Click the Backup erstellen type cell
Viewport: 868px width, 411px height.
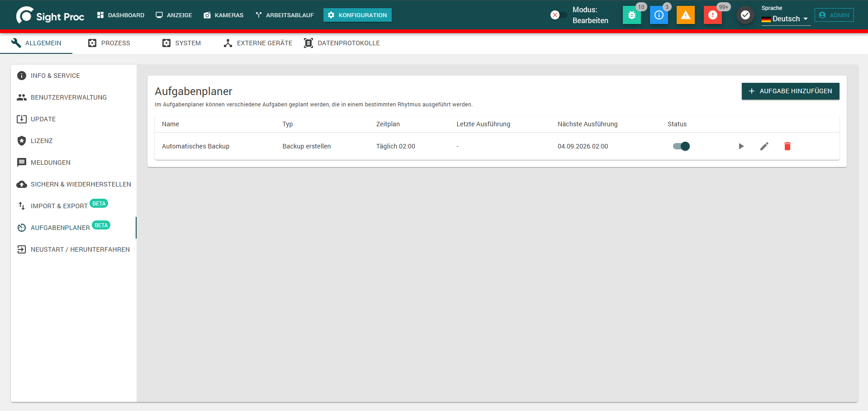tap(306, 146)
